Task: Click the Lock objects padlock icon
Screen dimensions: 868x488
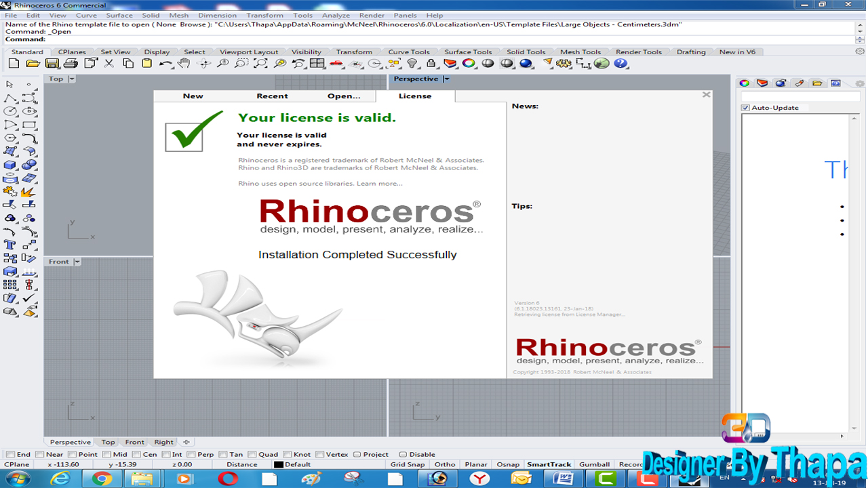Action: coord(431,63)
